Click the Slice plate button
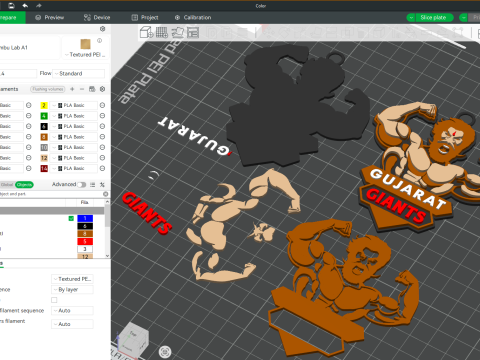This screenshot has height=360, width=480. (434, 18)
